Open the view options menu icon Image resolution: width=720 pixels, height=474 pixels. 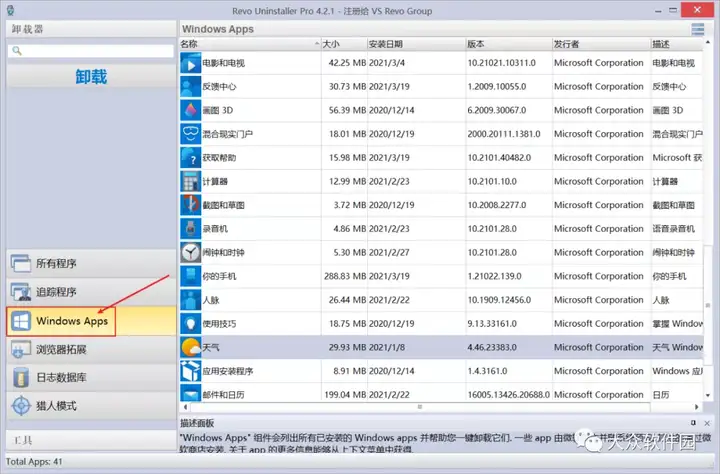coord(698,29)
